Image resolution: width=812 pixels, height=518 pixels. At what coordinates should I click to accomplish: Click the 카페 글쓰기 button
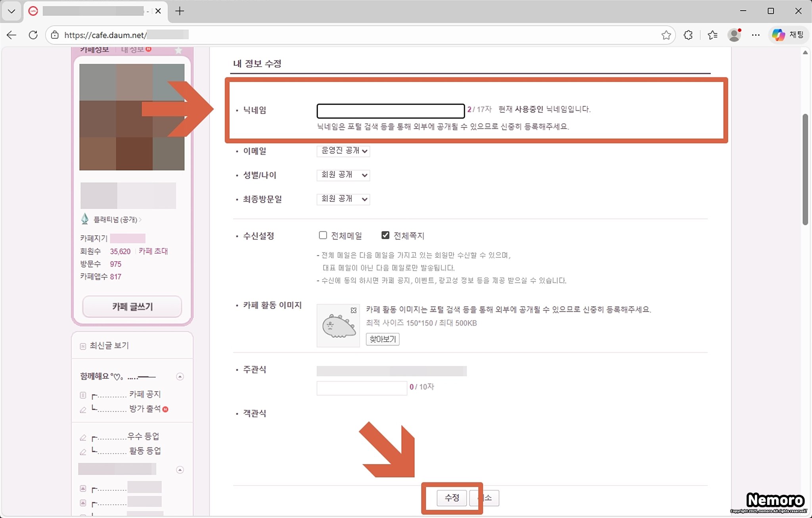coord(132,306)
